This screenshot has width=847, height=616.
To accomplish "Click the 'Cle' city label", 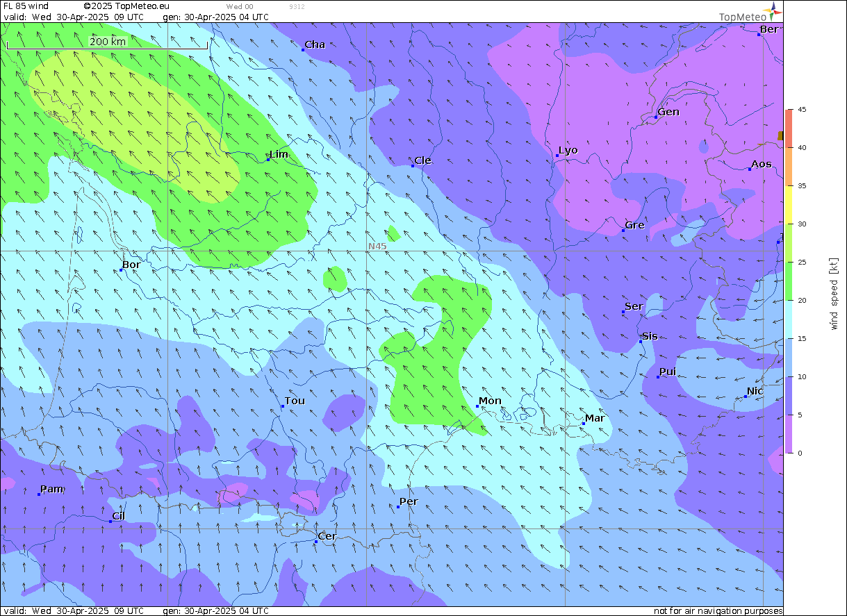I will [422, 160].
